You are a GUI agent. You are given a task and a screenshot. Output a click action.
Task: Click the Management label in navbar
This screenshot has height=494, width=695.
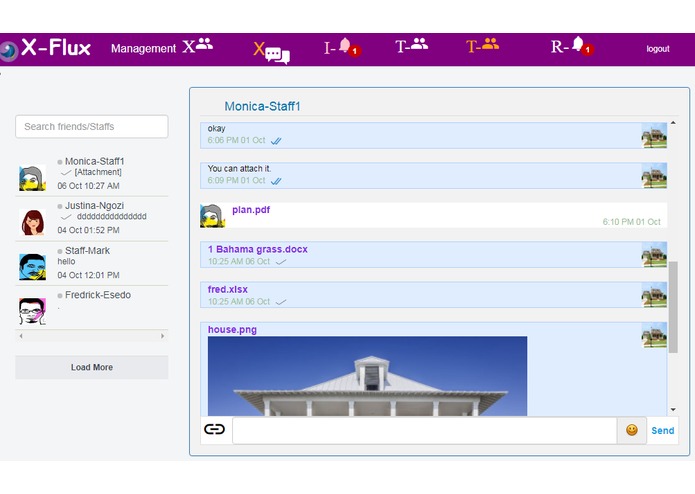pyautogui.click(x=143, y=49)
